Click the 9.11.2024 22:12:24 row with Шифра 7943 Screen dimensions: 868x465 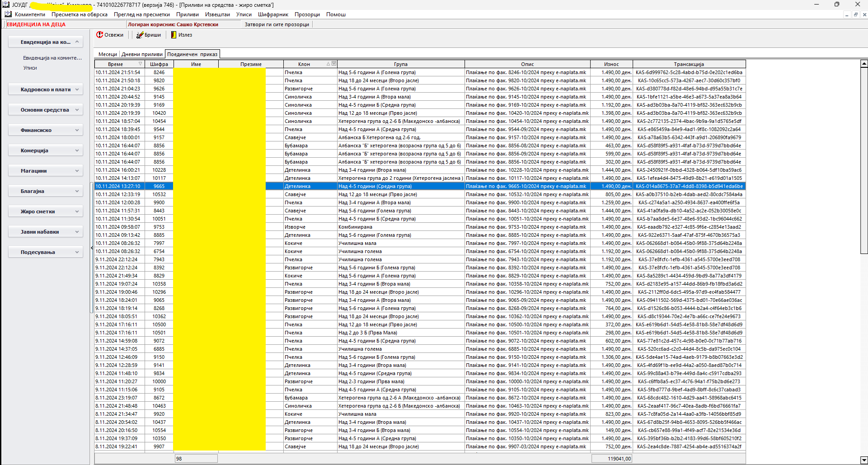pyautogui.click(x=420, y=259)
